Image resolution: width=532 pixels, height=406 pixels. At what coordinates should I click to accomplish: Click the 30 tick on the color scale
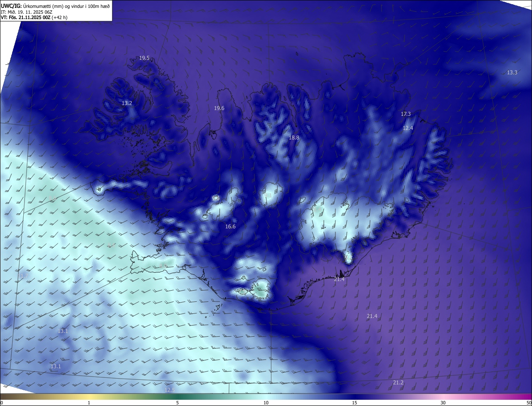(x=443, y=403)
